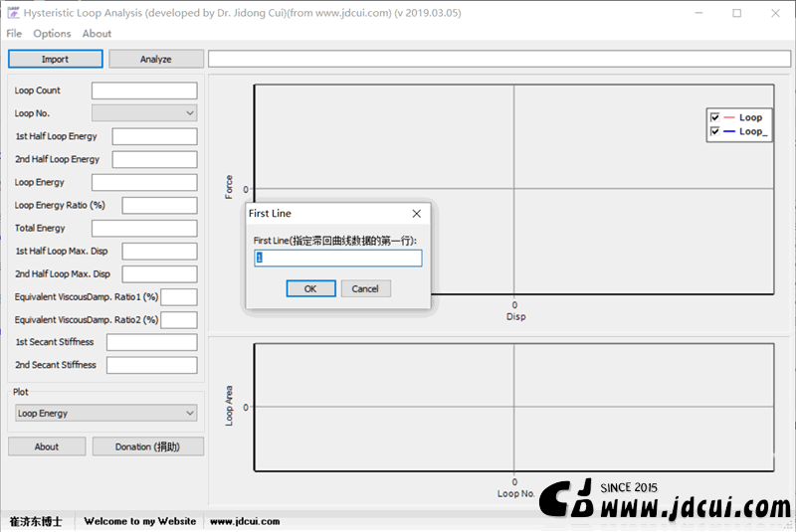Image resolution: width=796 pixels, height=532 pixels.
Task: Toggle the red Loop legend checkbox
Action: [x=714, y=117]
